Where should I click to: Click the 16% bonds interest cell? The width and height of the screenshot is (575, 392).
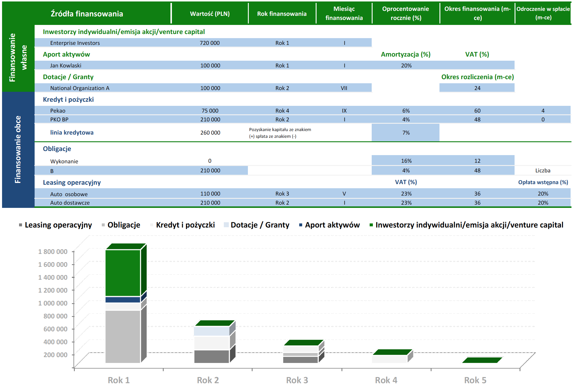(406, 161)
